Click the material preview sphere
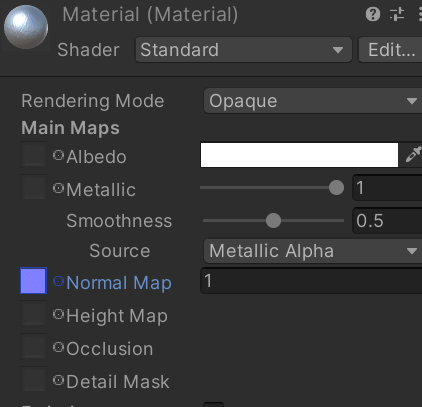The height and width of the screenshot is (407, 422). coord(26,27)
